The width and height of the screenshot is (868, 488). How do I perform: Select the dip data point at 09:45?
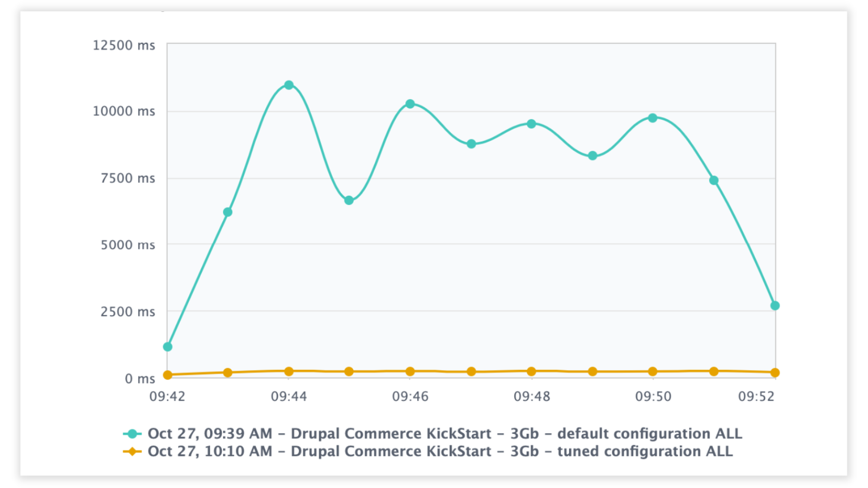pyautogui.click(x=349, y=200)
